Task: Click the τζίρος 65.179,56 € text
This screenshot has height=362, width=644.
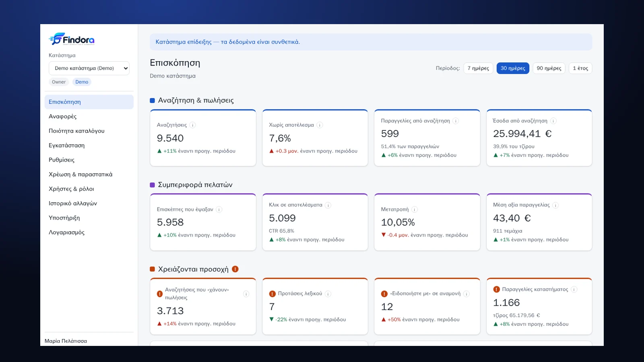Action: coord(516,316)
